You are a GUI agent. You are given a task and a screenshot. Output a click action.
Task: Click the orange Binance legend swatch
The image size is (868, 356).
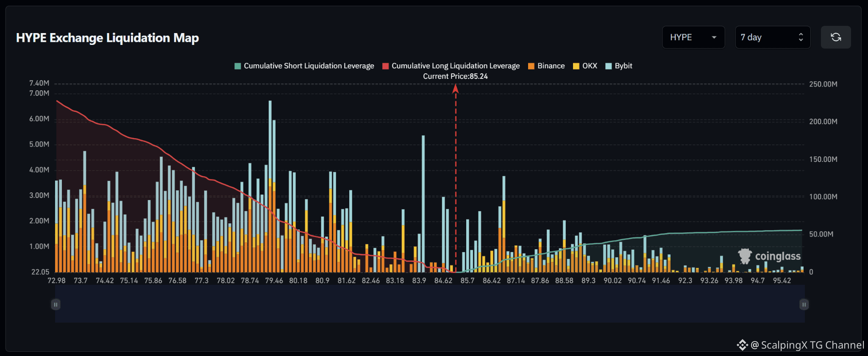pos(531,66)
